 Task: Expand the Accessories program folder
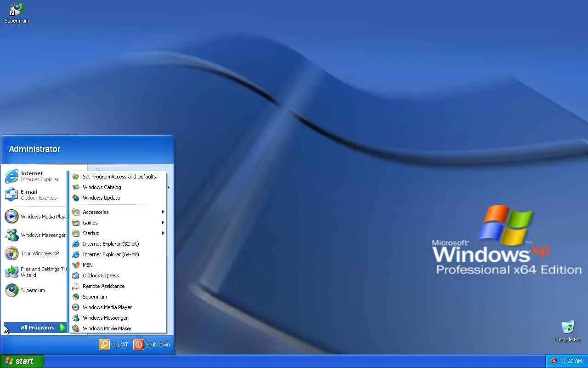click(x=118, y=212)
